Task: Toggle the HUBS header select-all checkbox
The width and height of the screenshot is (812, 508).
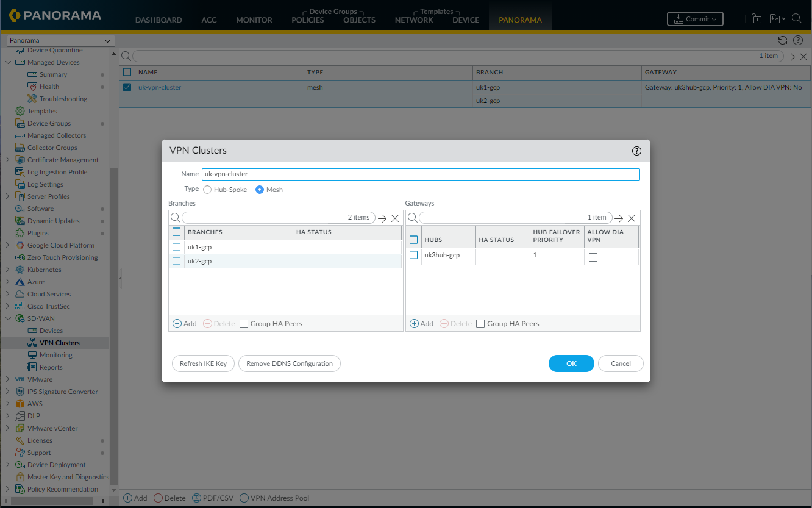Action: (414, 240)
